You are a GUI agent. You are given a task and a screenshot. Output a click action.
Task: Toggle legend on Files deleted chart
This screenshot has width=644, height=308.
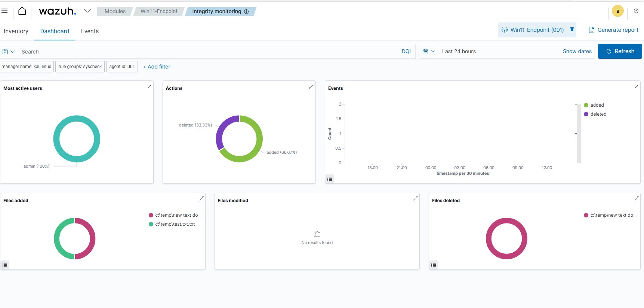pyautogui.click(x=434, y=265)
